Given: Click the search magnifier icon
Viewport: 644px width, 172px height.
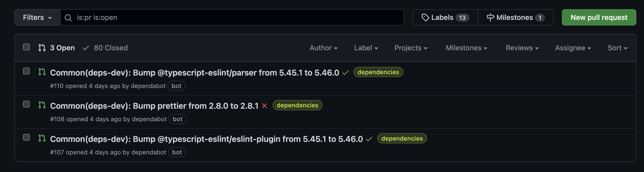Looking at the screenshot, I should [68, 18].
